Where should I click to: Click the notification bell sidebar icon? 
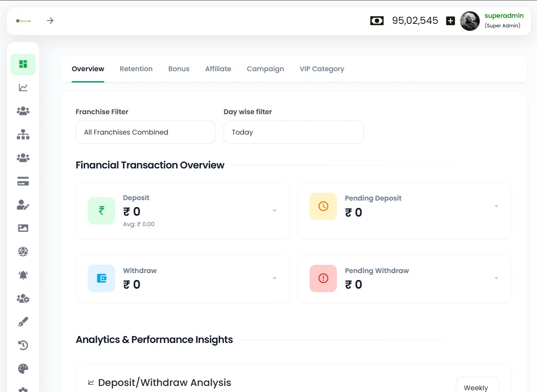[x=23, y=275]
